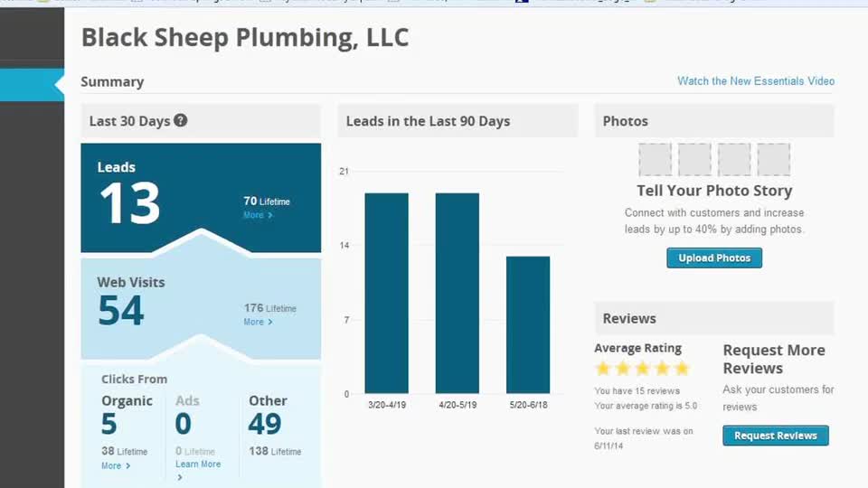Select the first empty photo placeholder
Image resolution: width=868 pixels, height=488 pixels.
point(655,159)
